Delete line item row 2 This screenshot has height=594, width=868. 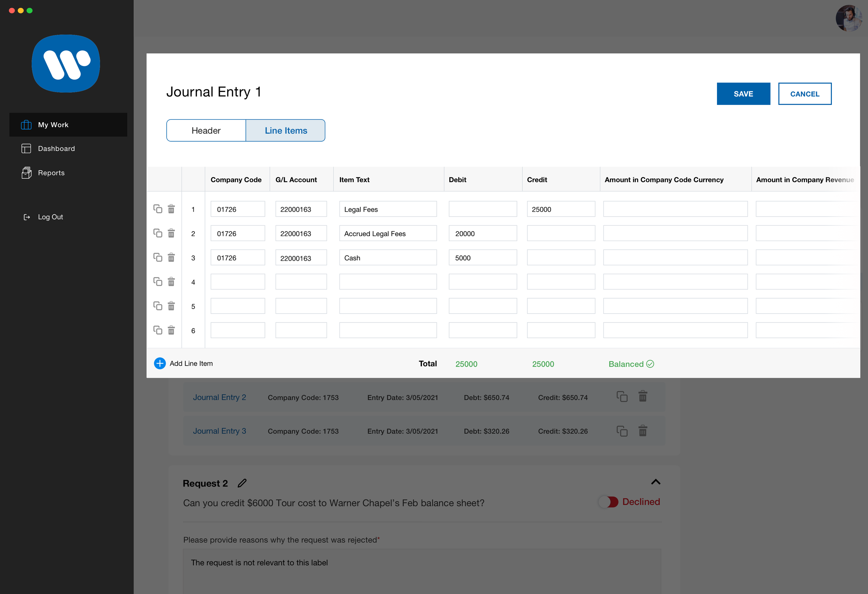171,233
